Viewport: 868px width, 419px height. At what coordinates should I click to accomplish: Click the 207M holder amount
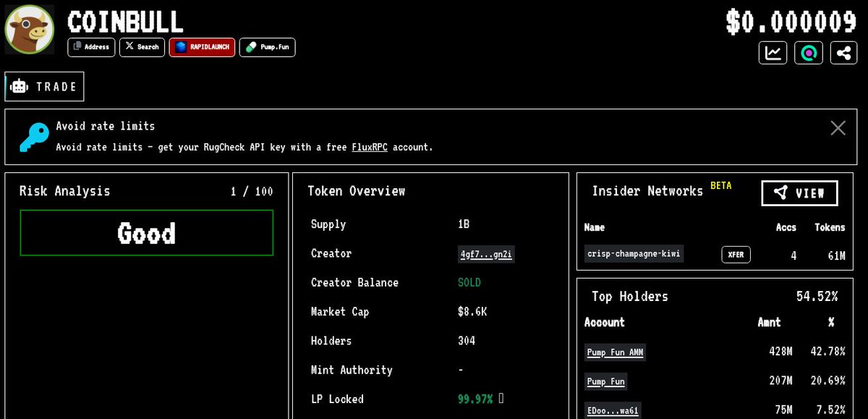[x=780, y=381]
